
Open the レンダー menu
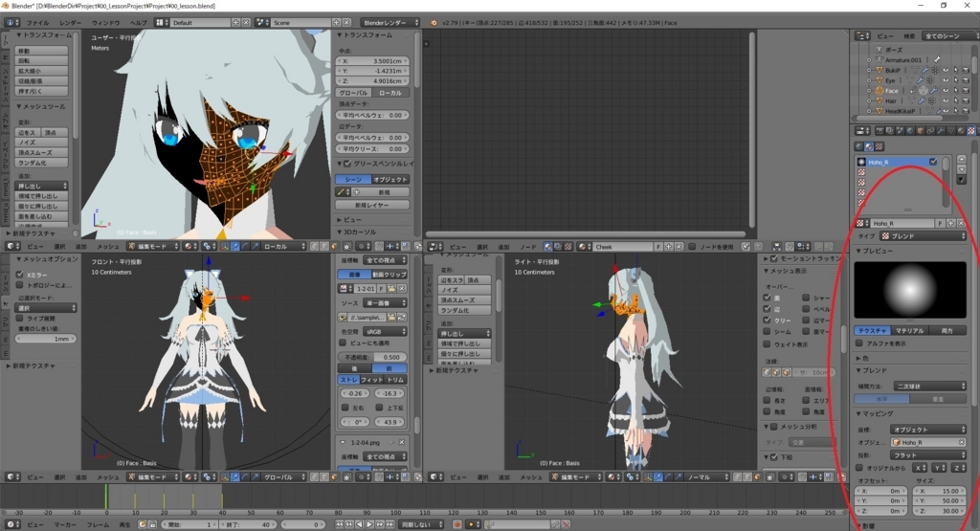point(70,23)
